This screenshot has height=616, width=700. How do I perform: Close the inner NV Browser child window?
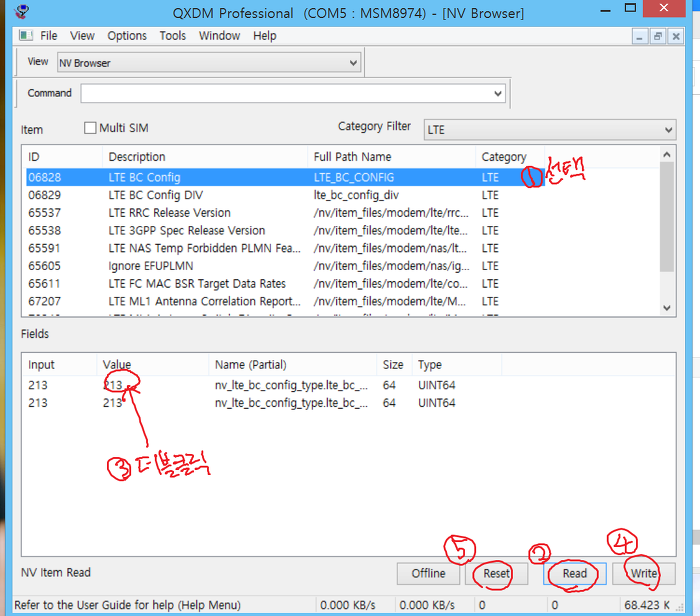point(676,37)
